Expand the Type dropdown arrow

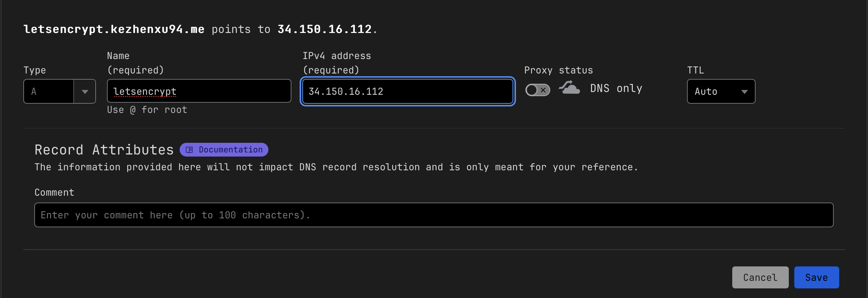pos(85,92)
